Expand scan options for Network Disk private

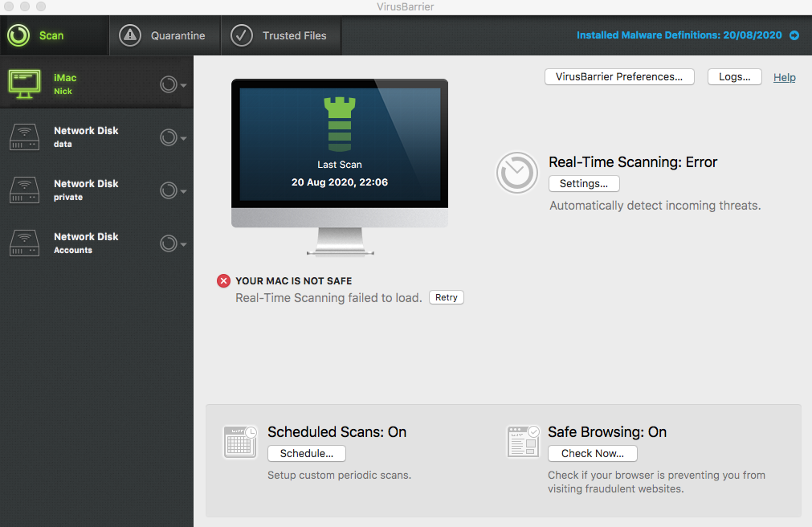click(x=183, y=191)
